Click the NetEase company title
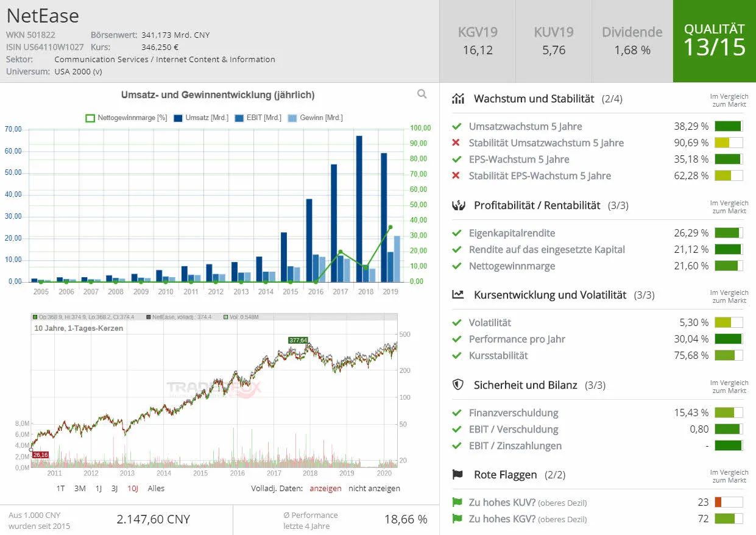This screenshot has width=756, height=535. [43, 15]
